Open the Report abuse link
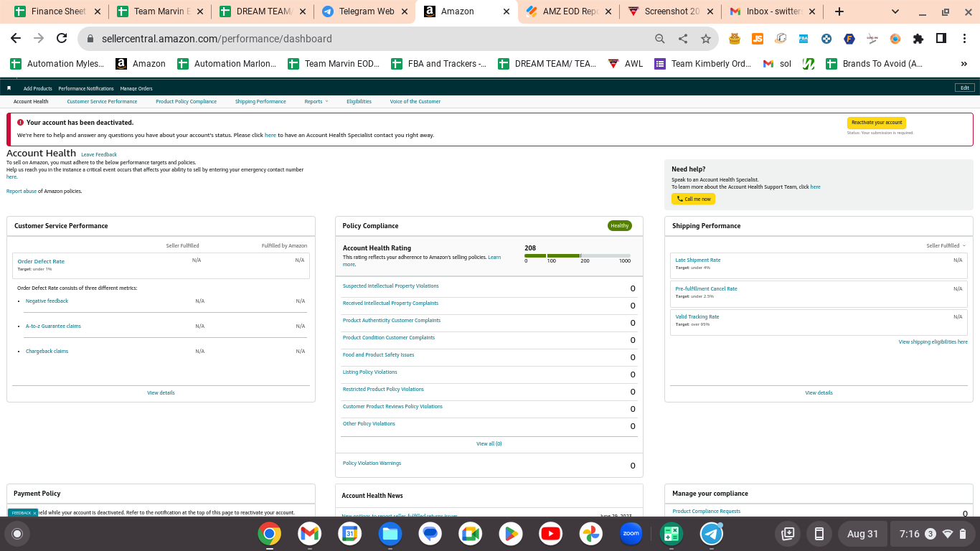 [22, 191]
